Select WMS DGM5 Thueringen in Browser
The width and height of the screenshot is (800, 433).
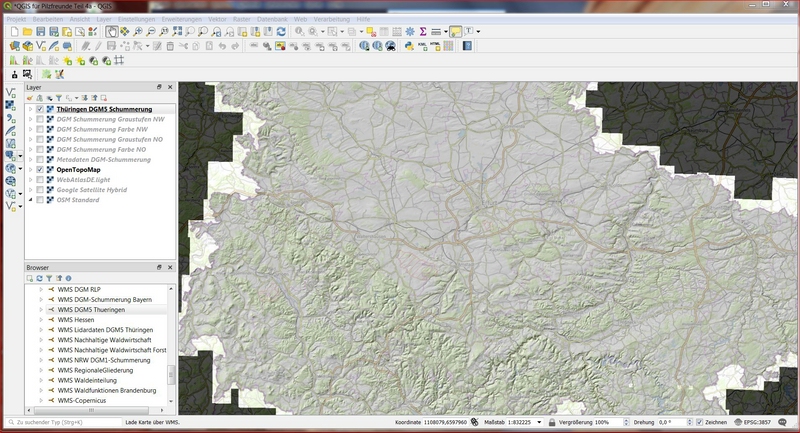click(x=91, y=310)
